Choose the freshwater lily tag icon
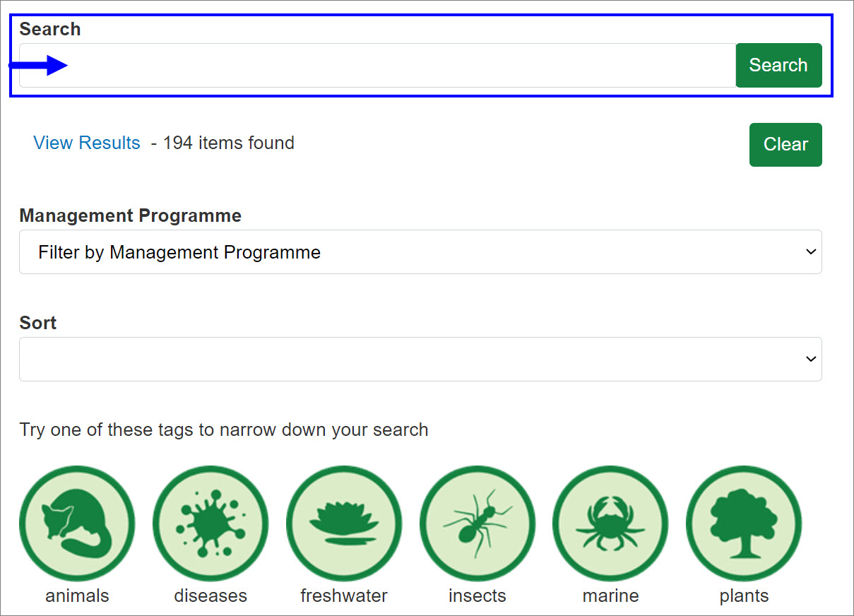This screenshot has height=616, width=854. tap(344, 523)
